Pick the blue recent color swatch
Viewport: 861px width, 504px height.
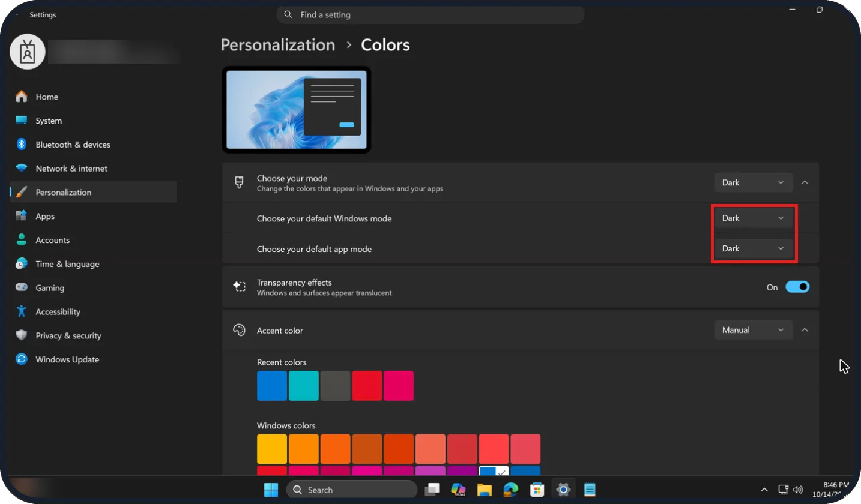pyautogui.click(x=272, y=386)
